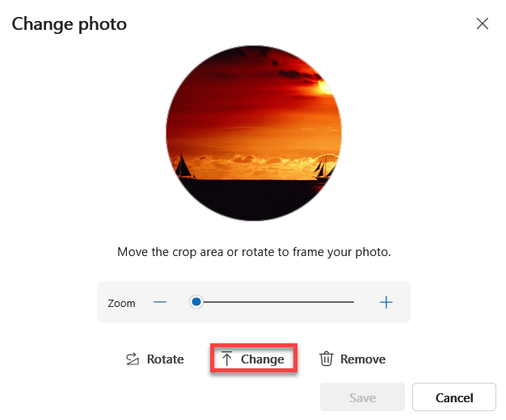506x420 pixels.
Task: Select the Remove text label
Action: tap(363, 359)
